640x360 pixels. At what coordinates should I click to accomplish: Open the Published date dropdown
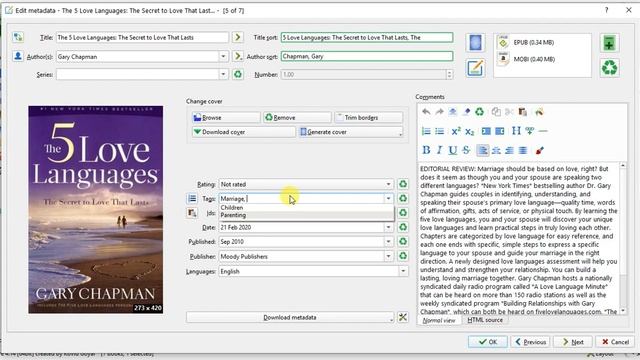click(x=388, y=242)
